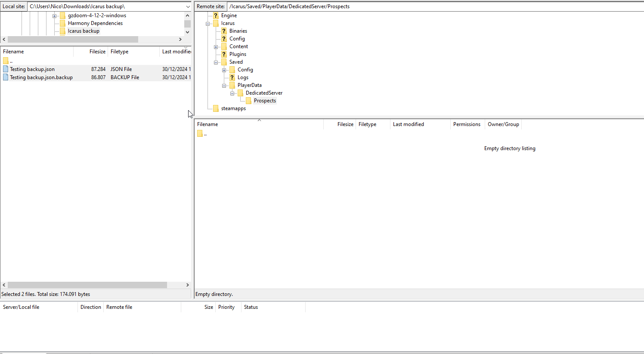
Task: Collapse the Icarus remote folder node
Action: (x=207, y=24)
